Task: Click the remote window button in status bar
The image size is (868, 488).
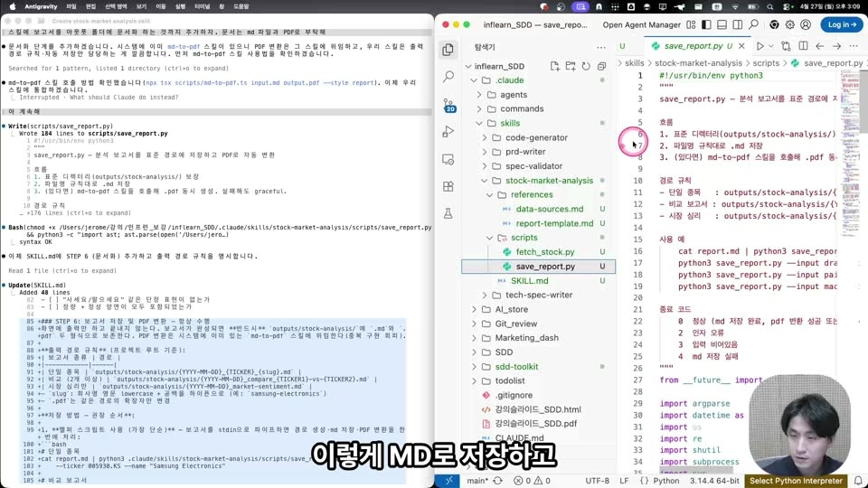Action: point(448,481)
